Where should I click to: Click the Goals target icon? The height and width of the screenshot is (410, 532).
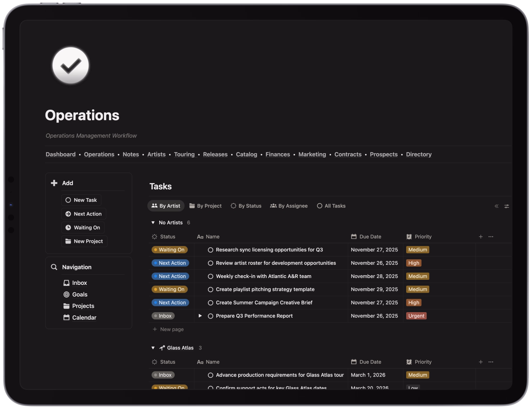[x=66, y=294]
